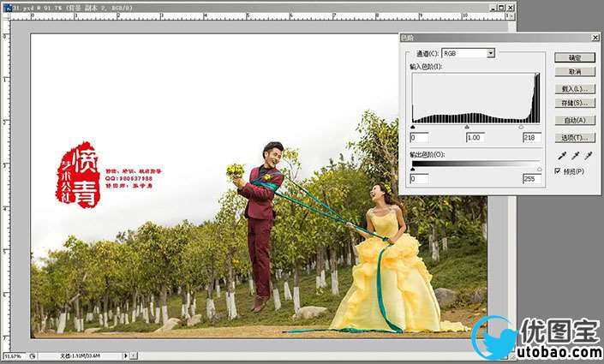
Task: Click the 取消 cancel button
Action: coord(575,72)
